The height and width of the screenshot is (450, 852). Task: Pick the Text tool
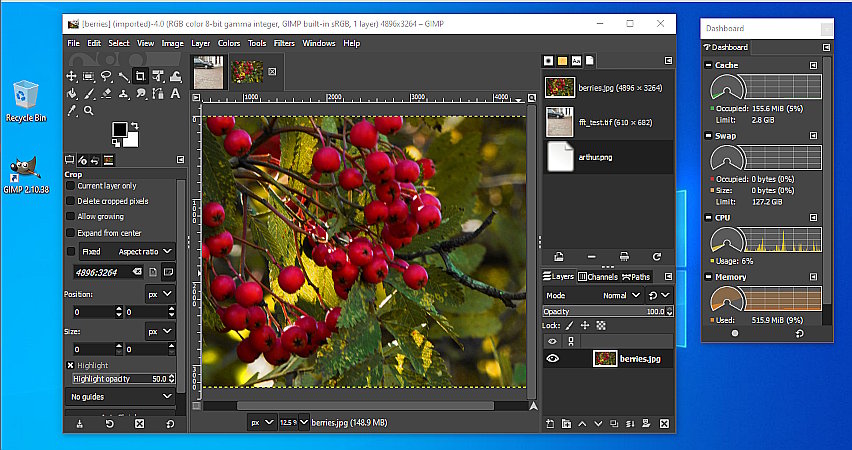175,93
